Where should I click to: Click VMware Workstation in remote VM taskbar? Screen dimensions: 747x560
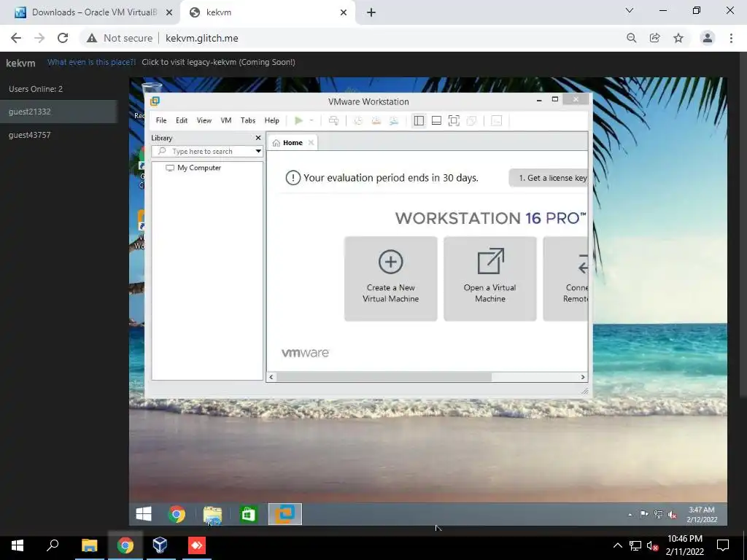click(x=285, y=514)
